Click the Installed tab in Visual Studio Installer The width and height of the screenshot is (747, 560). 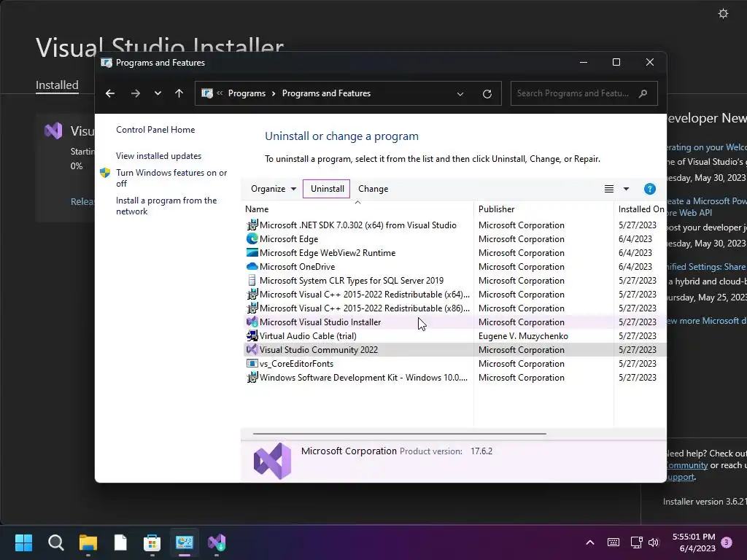coord(57,85)
